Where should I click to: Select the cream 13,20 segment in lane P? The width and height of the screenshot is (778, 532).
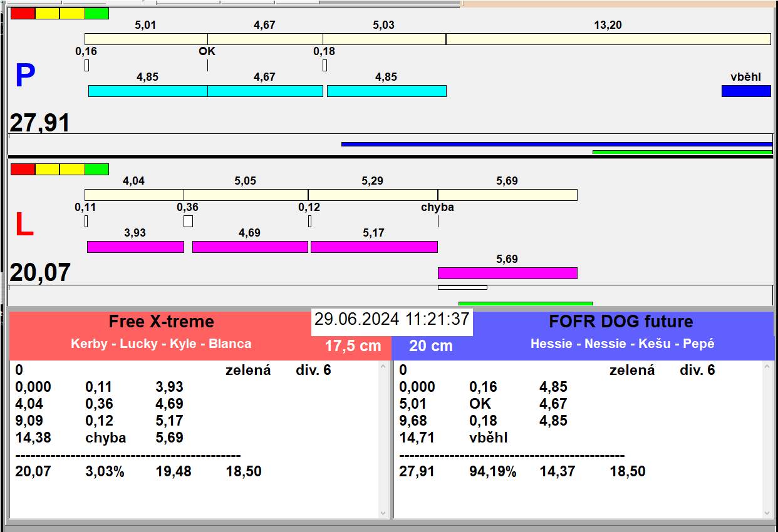pos(608,39)
